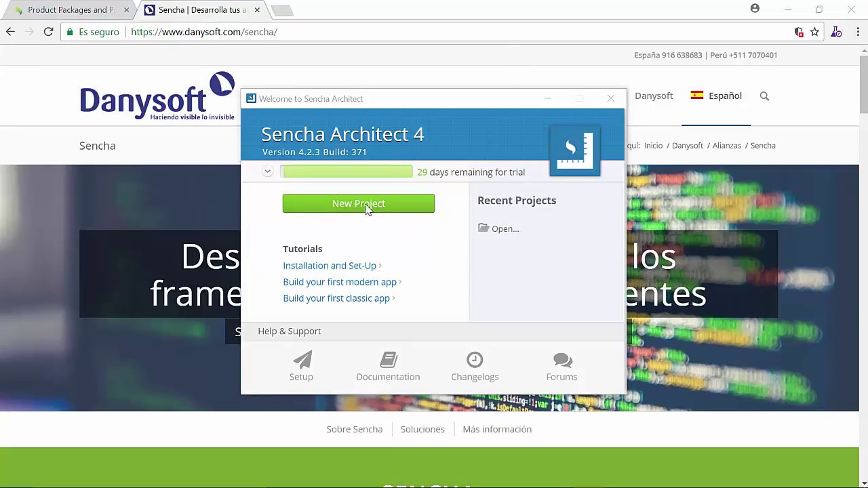Click the shield extension icon in address bar
The image size is (868, 488).
coord(799,32)
